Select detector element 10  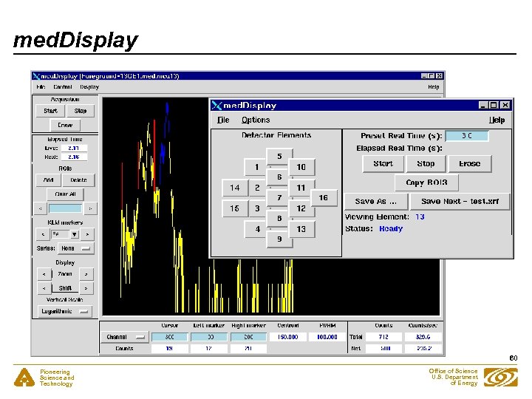301,167
